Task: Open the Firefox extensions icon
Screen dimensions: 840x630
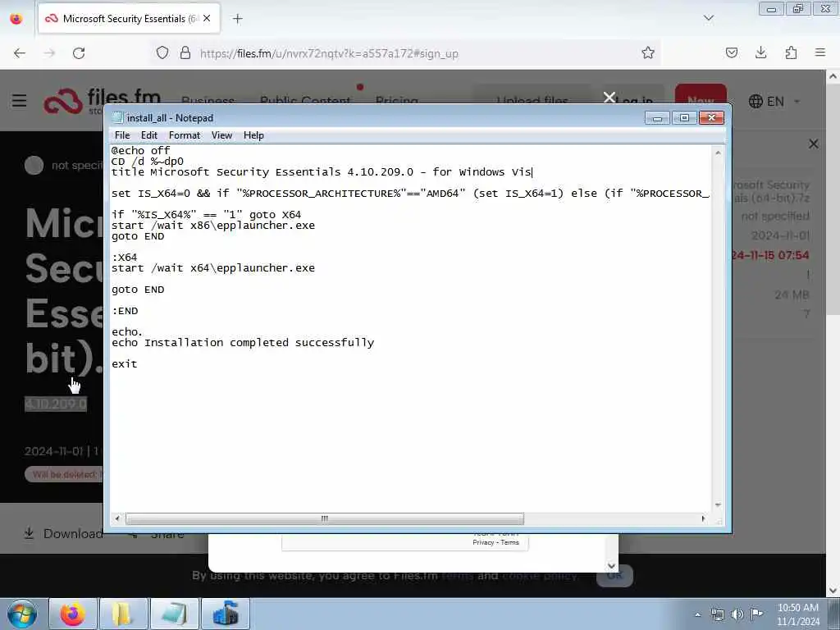Action: 791,53
